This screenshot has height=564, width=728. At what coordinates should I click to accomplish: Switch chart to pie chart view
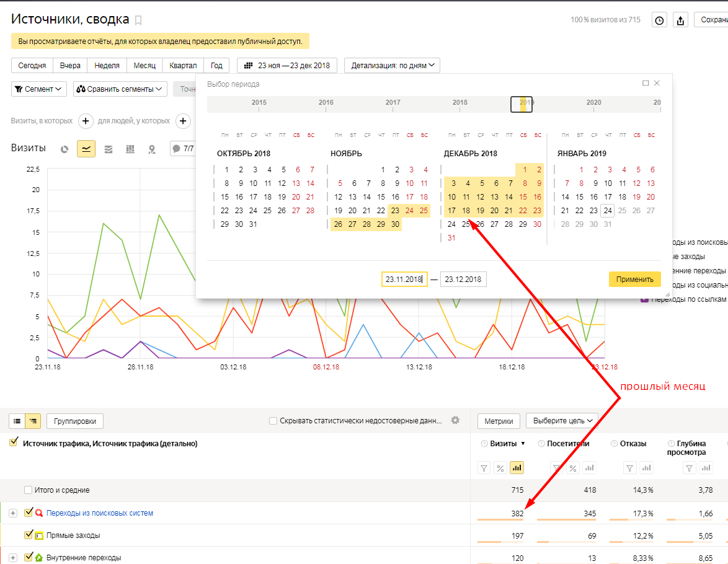tap(64, 149)
